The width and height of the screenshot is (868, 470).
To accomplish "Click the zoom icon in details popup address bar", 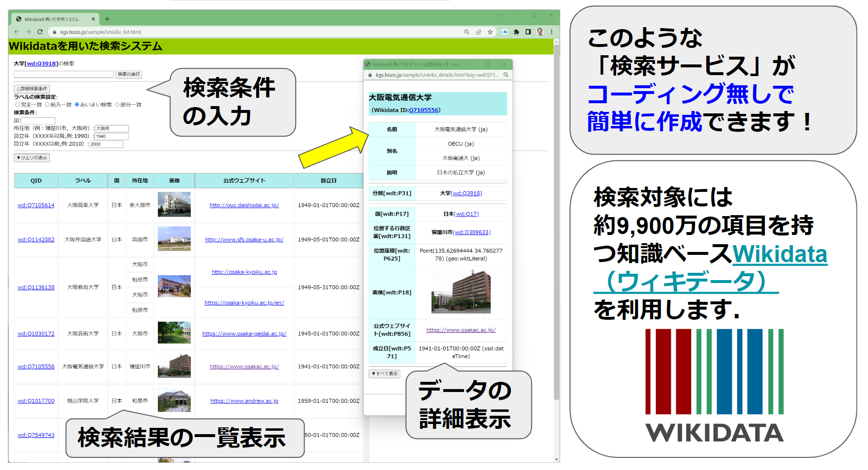I will point(506,75).
